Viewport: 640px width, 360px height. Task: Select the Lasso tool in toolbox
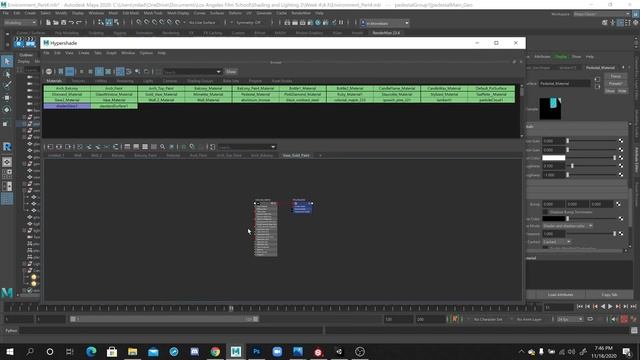pos(7,74)
